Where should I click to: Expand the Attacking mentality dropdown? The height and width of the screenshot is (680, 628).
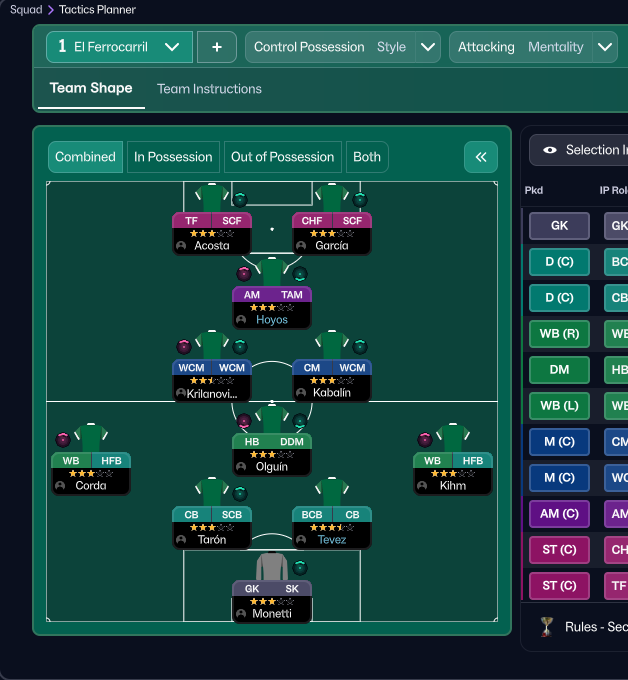(605, 47)
